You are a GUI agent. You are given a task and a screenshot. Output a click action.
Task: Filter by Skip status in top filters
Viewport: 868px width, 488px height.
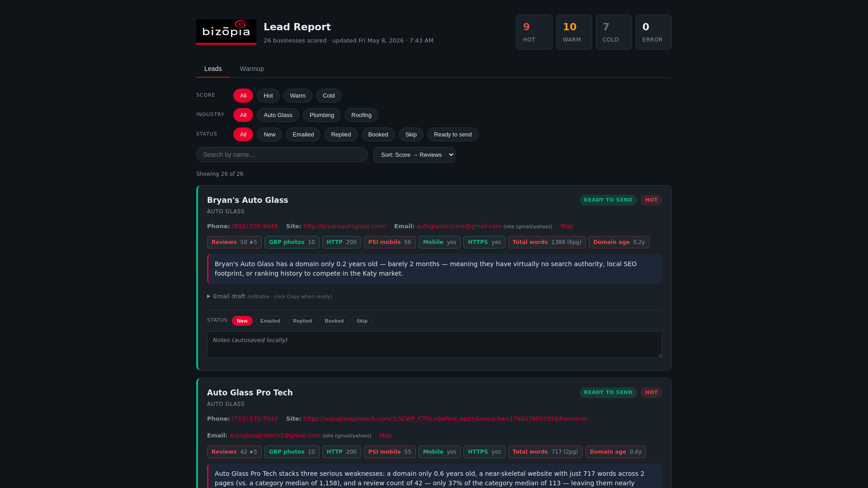(411, 134)
